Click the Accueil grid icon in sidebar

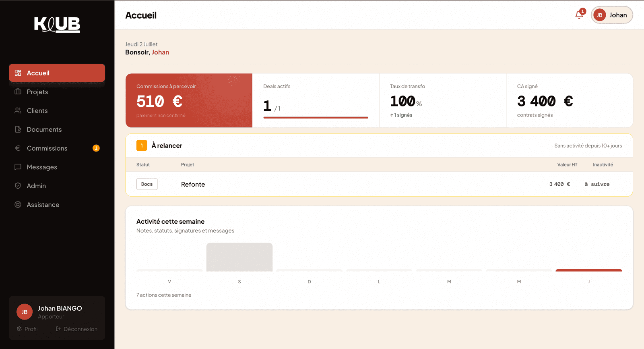click(x=18, y=73)
